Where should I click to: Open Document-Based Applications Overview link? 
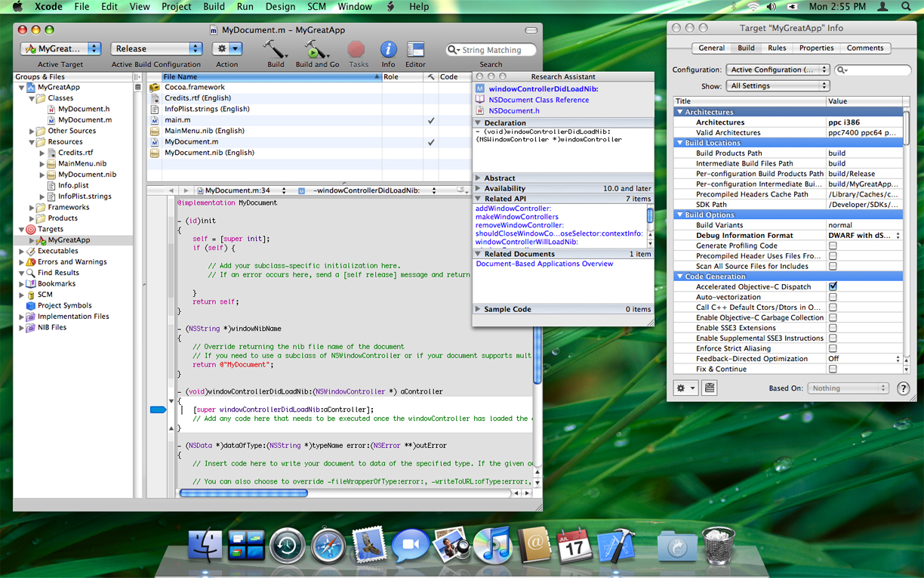click(544, 264)
